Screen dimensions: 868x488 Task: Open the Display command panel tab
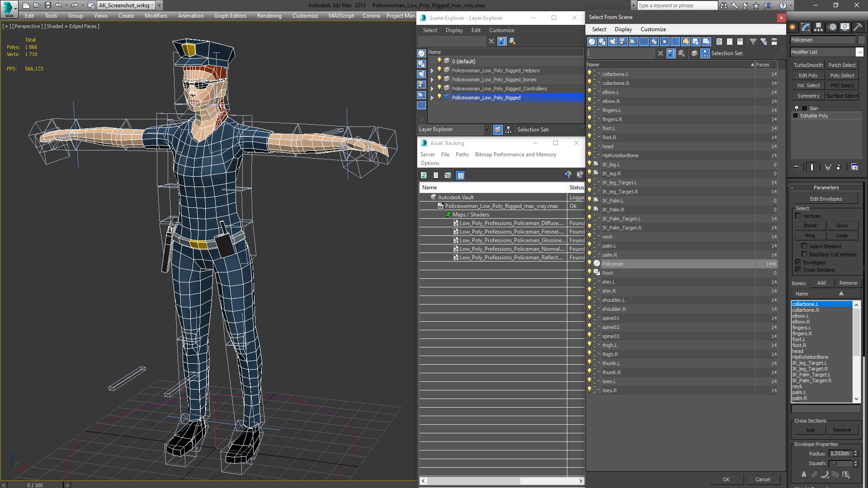[845, 28]
